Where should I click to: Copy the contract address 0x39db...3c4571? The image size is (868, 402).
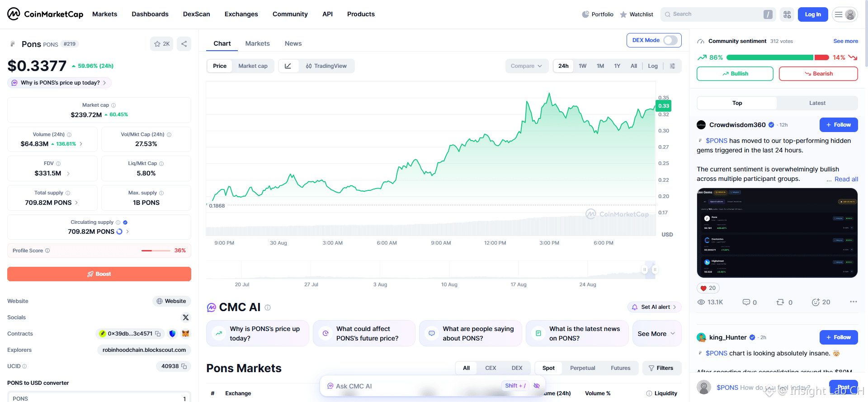click(158, 334)
